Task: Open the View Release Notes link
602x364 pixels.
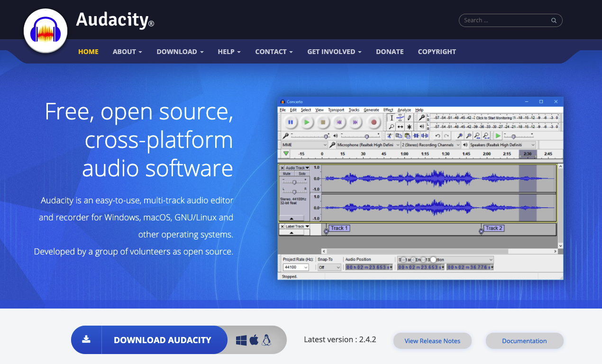Action: click(432, 341)
